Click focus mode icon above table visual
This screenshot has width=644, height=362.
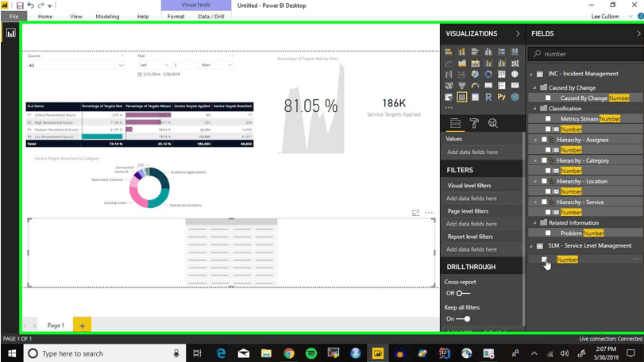pyautogui.click(x=415, y=213)
